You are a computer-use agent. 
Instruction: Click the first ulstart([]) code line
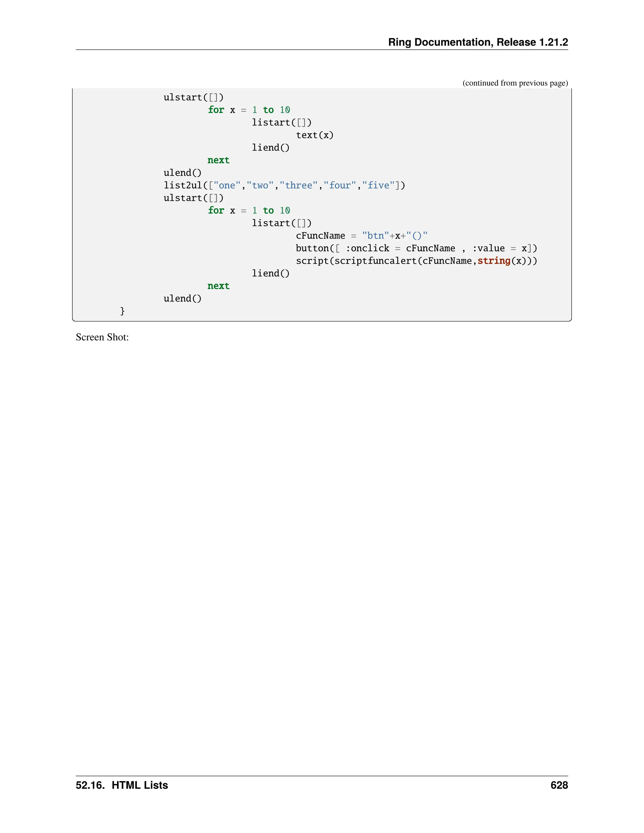pos(193,97)
